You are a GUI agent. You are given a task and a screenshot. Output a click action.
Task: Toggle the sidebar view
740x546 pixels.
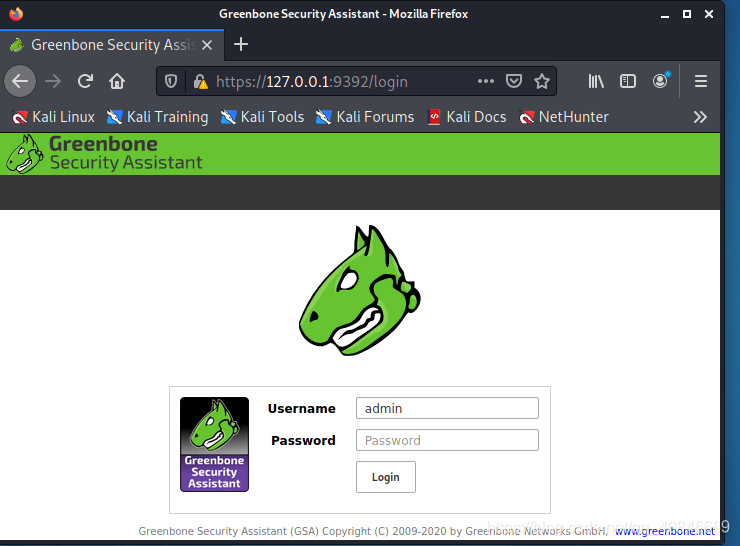628,81
